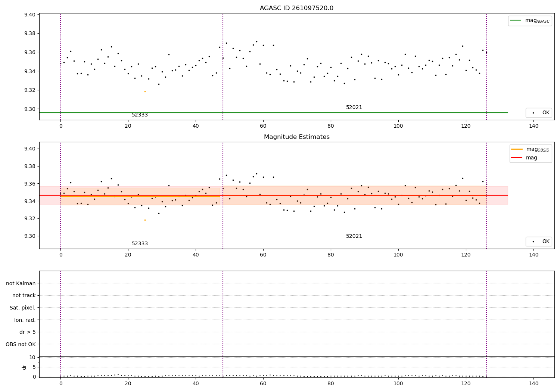560x392 pixels.
Task: Click the '52021' label in Magnitude Estimates plot
Action: point(354,236)
